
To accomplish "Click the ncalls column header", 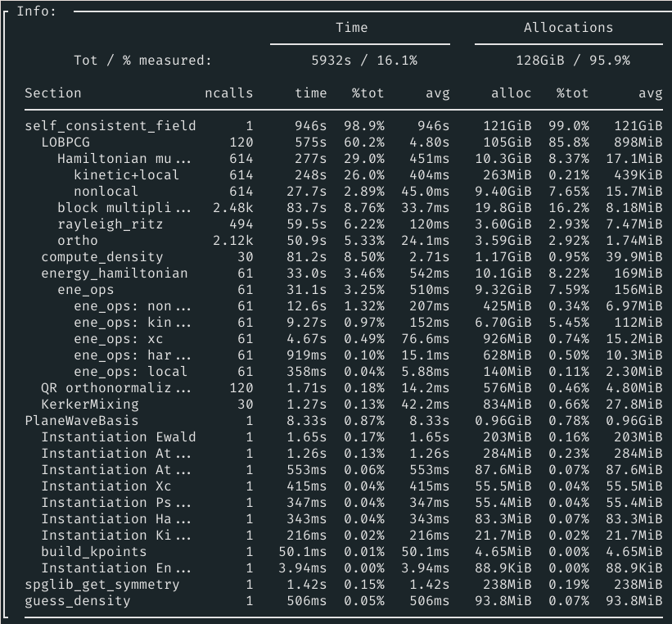I will (229, 93).
